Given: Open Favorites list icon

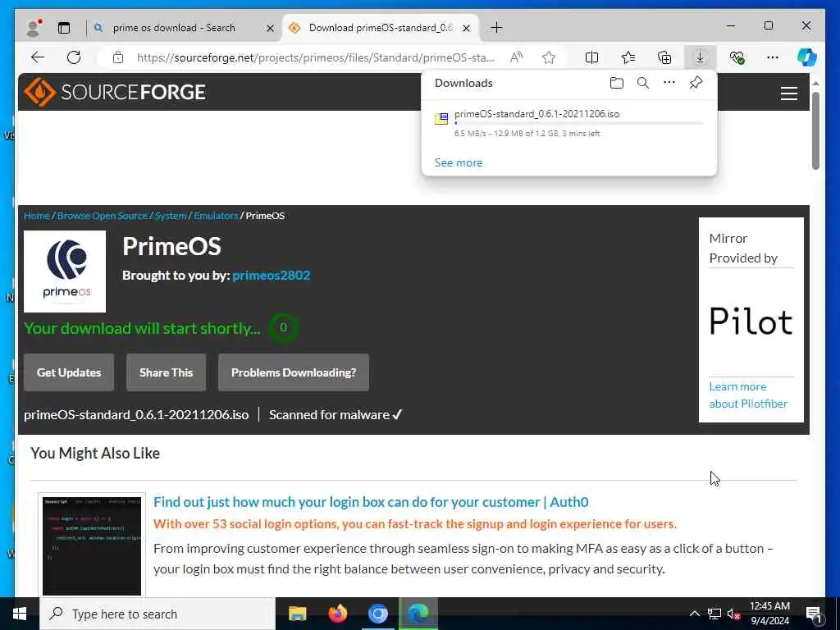Looking at the screenshot, I should 628,57.
